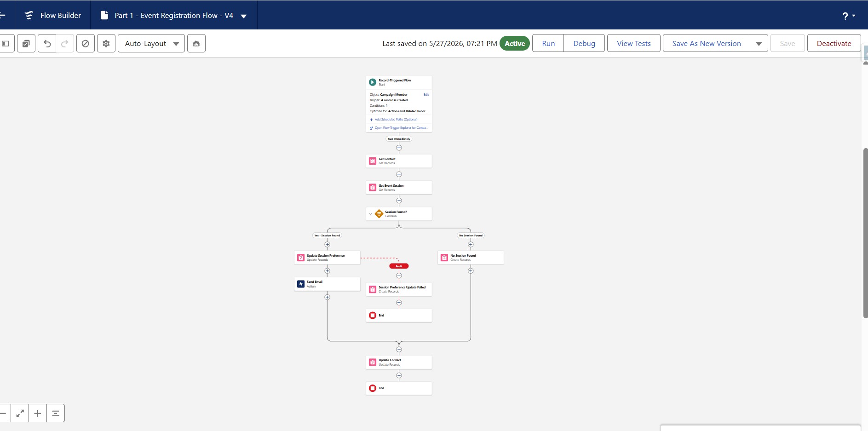The image size is (868, 431).
Task: Select the Get Event Session element icon
Action: (373, 188)
